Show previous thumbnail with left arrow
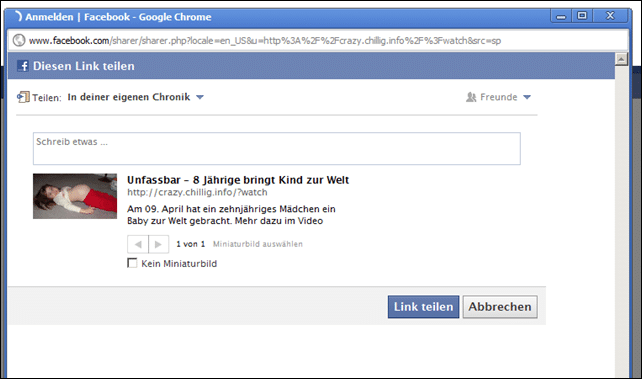Viewport: 642px width, 379px height. (138, 244)
